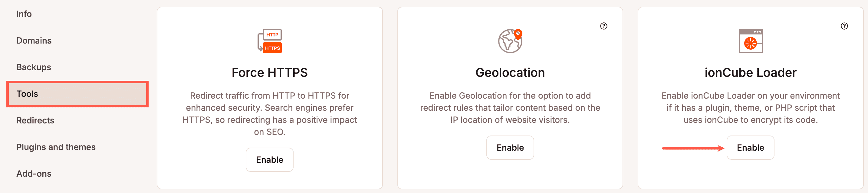The width and height of the screenshot is (868, 193).
Task: Click the ionCube Loader heading
Action: tap(750, 73)
